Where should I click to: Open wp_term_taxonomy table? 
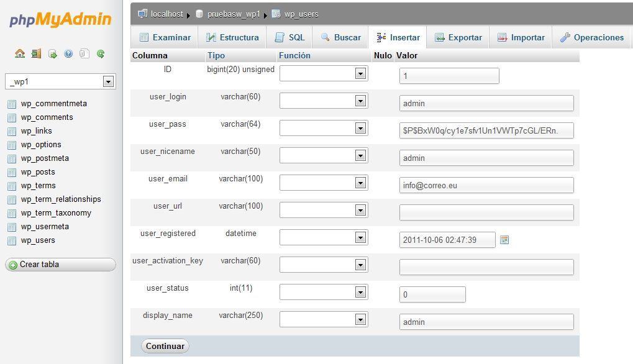point(56,213)
